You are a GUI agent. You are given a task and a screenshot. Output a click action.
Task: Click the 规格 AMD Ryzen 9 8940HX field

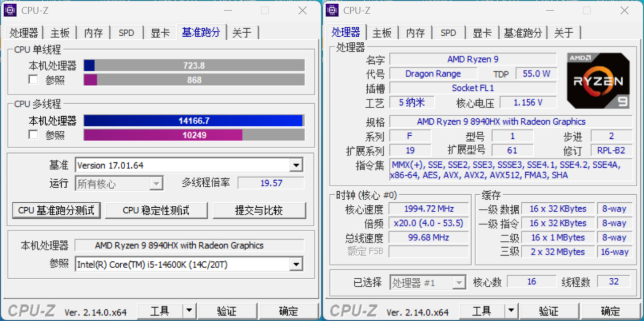511,121
